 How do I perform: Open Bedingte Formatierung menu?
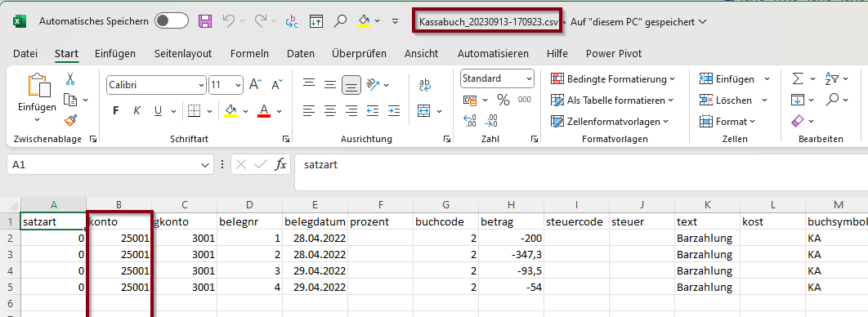(613, 79)
